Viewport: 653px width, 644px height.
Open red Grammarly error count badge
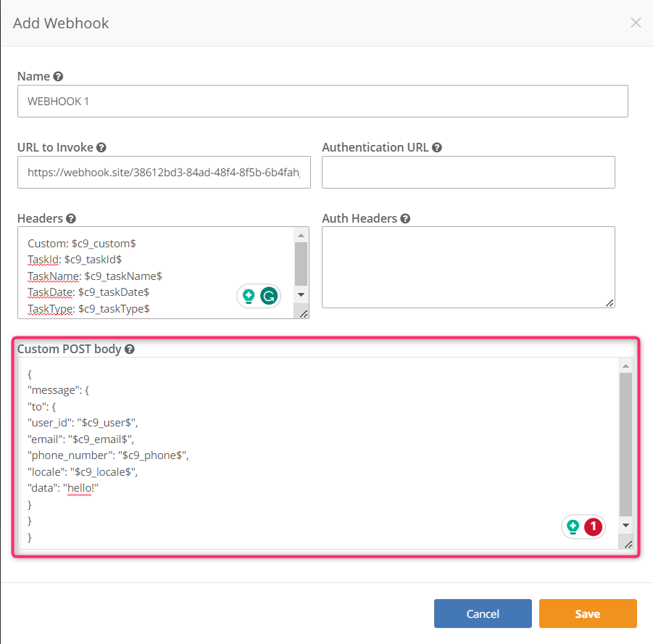(593, 527)
